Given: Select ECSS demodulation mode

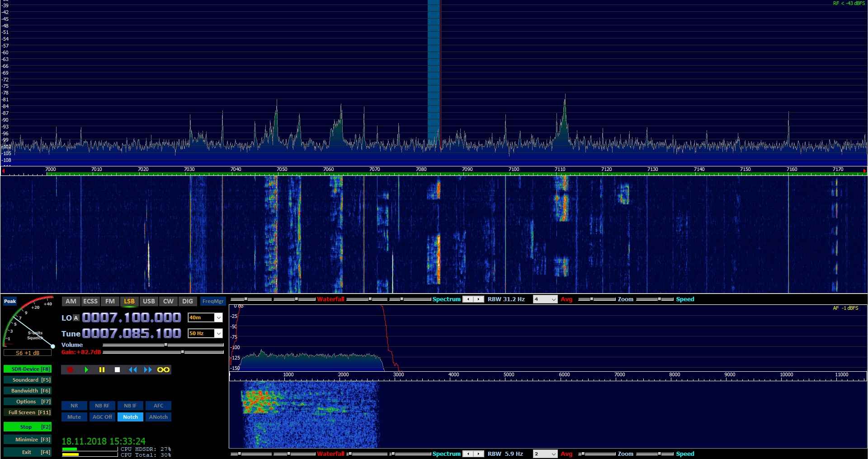Looking at the screenshot, I should click(x=90, y=301).
